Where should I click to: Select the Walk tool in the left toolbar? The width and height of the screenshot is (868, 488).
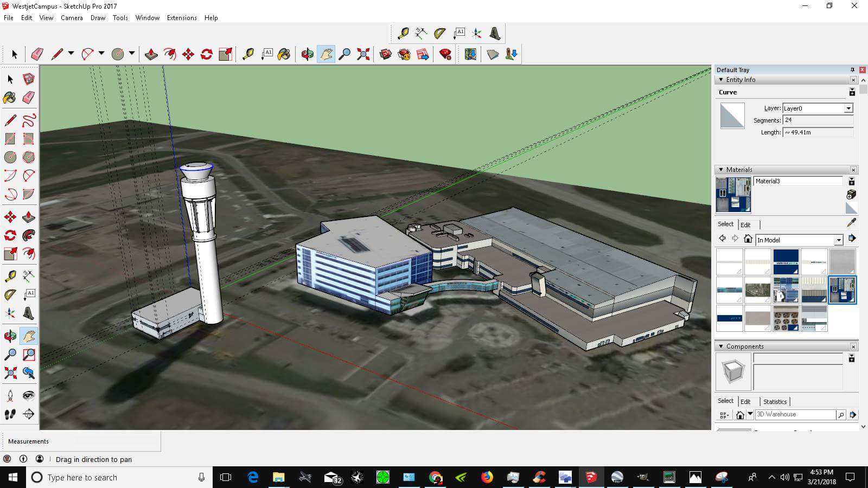10,414
